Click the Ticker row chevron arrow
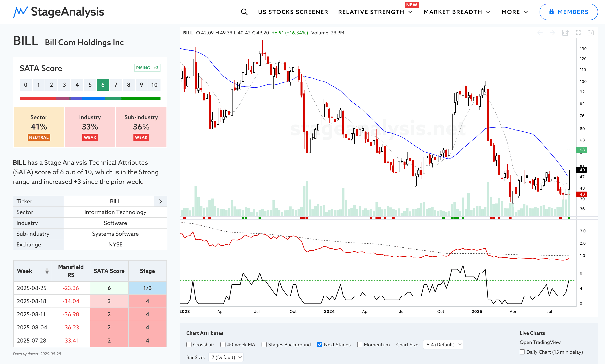 click(161, 201)
